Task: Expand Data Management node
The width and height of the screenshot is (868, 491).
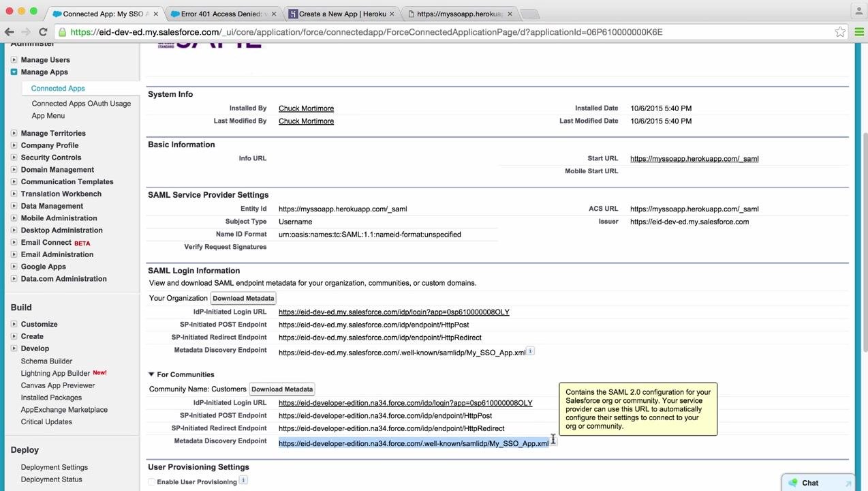Action: (x=14, y=206)
